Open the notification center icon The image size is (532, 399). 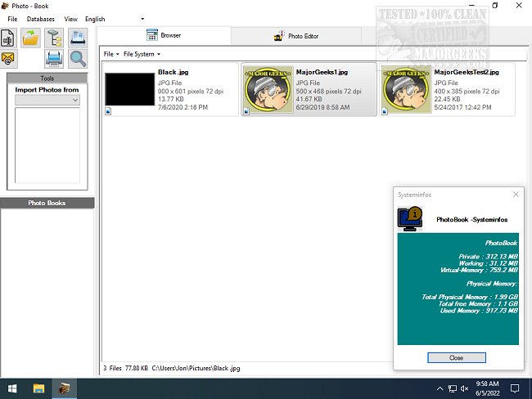(515, 388)
